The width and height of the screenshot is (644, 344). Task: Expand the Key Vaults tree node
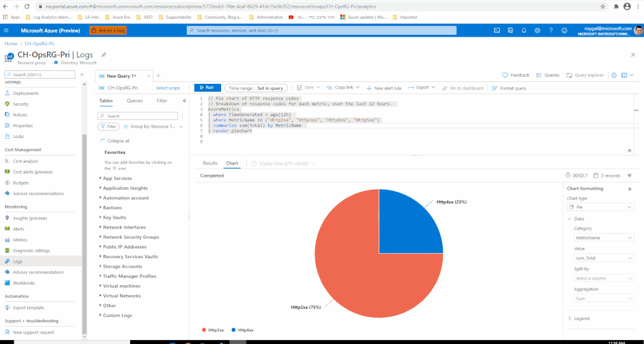[101, 218]
